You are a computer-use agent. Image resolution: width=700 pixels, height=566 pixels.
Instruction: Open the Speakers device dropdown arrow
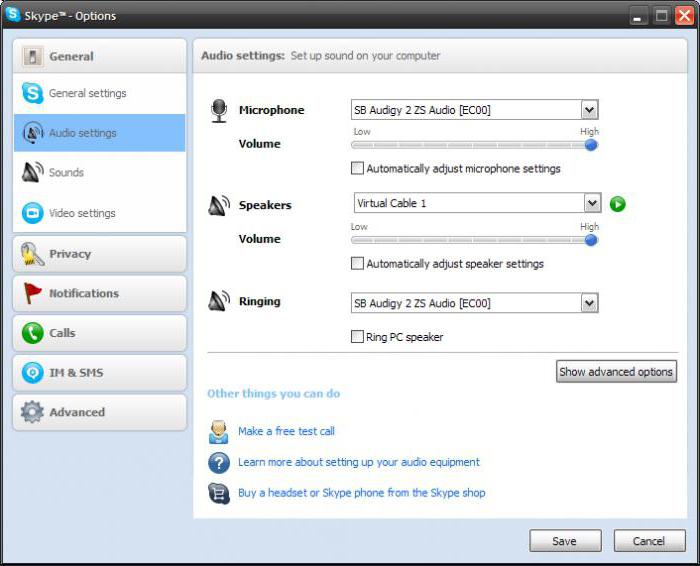(x=592, y=203)
